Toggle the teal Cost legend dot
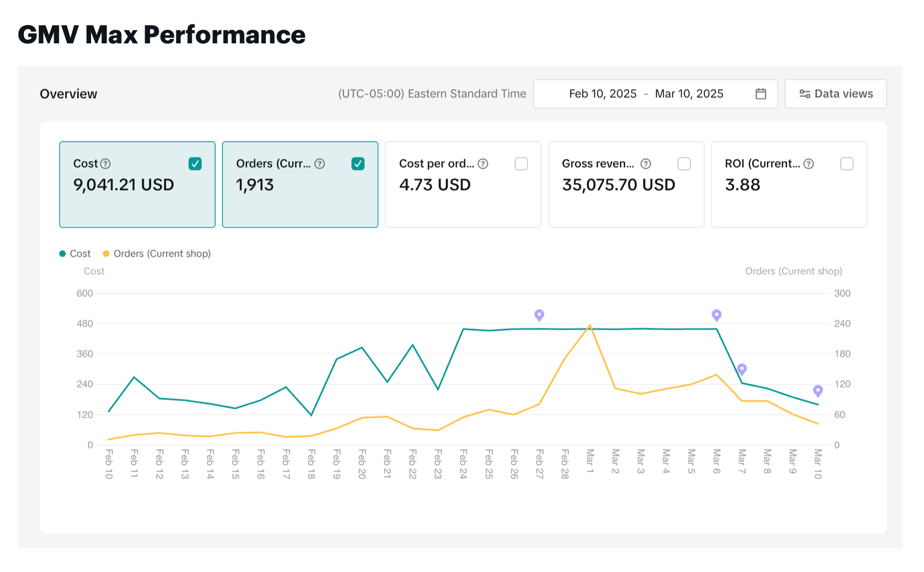Viewport: 924px width, 572px height. (62, 253)
